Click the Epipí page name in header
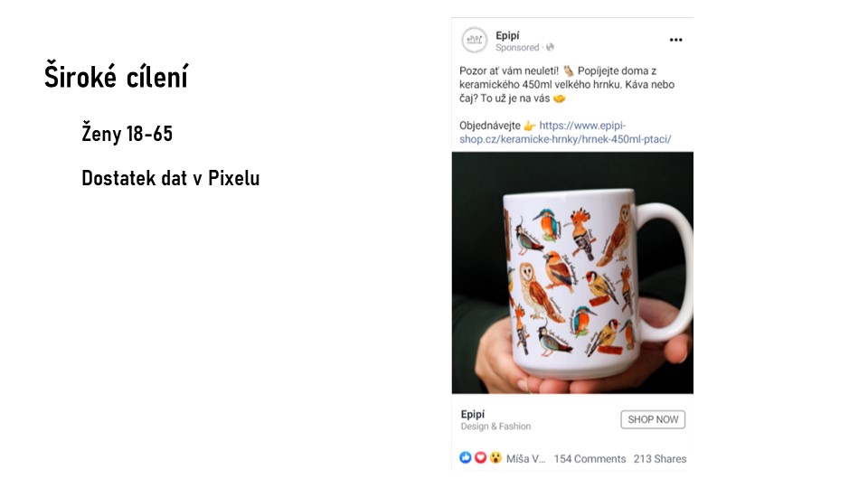The height and width of the screenshot is (488, 868). [x=507, y=35]
